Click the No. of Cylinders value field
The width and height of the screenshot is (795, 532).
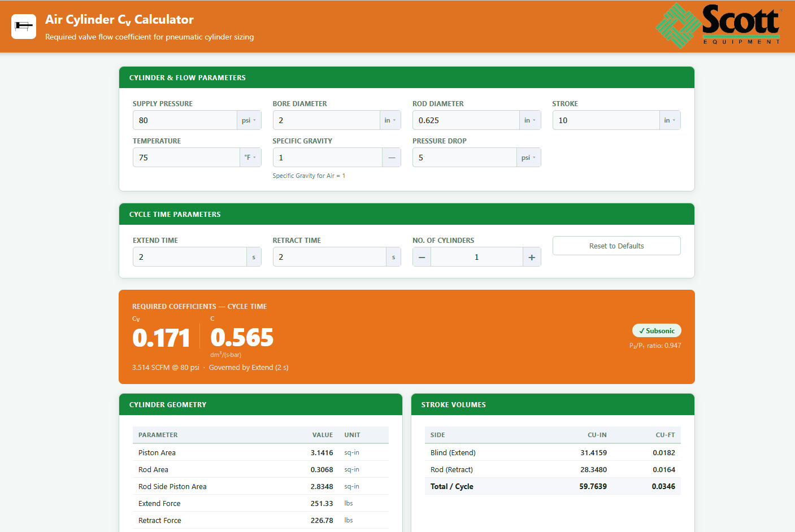476,257
